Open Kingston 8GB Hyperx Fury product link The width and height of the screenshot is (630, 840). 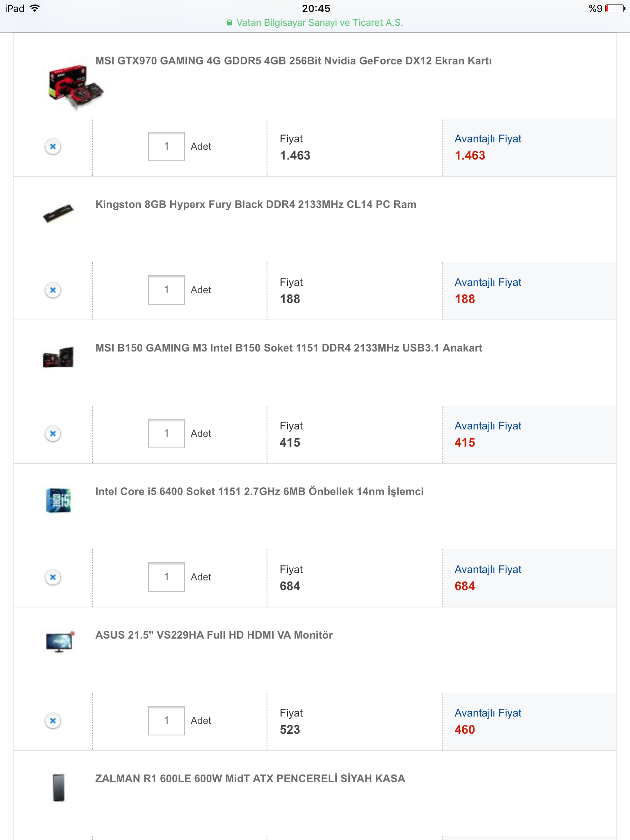pos(256,204)
